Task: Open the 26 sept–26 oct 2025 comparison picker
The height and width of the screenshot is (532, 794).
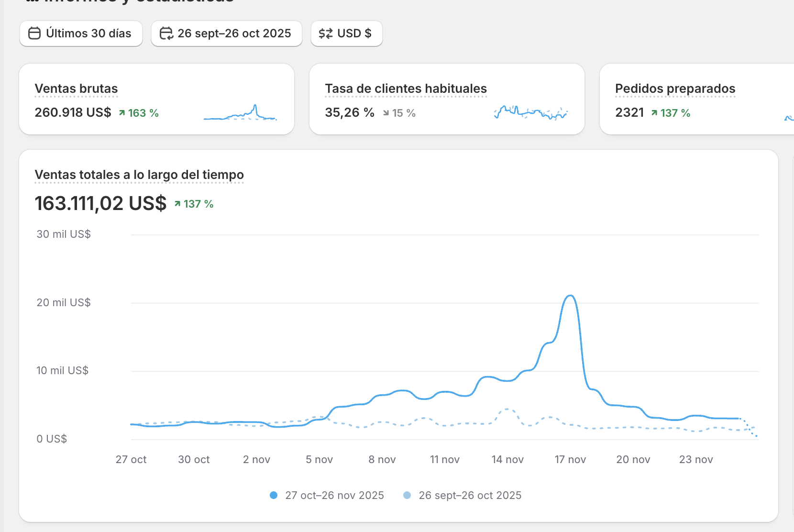Action: (227, 33)
